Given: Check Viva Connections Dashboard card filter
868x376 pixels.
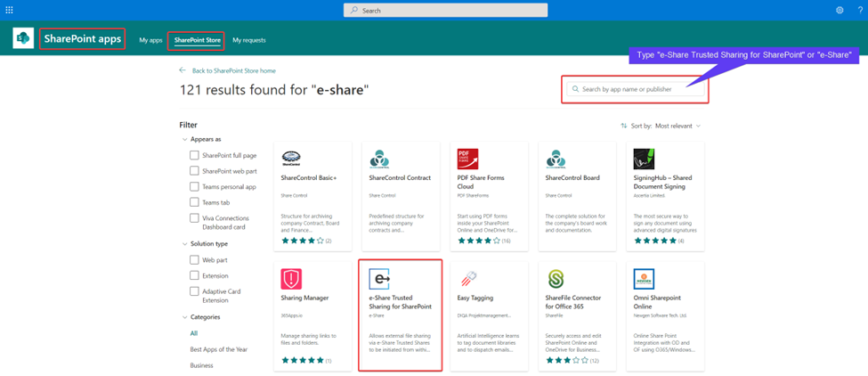Looking at the screenshot, I should [194, 218].
